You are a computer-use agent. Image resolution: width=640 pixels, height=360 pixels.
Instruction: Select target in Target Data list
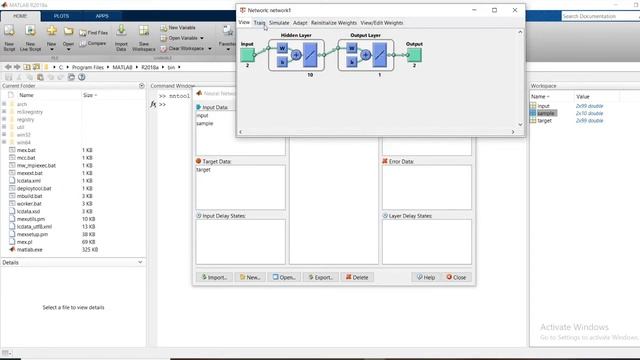pos(203,170)
